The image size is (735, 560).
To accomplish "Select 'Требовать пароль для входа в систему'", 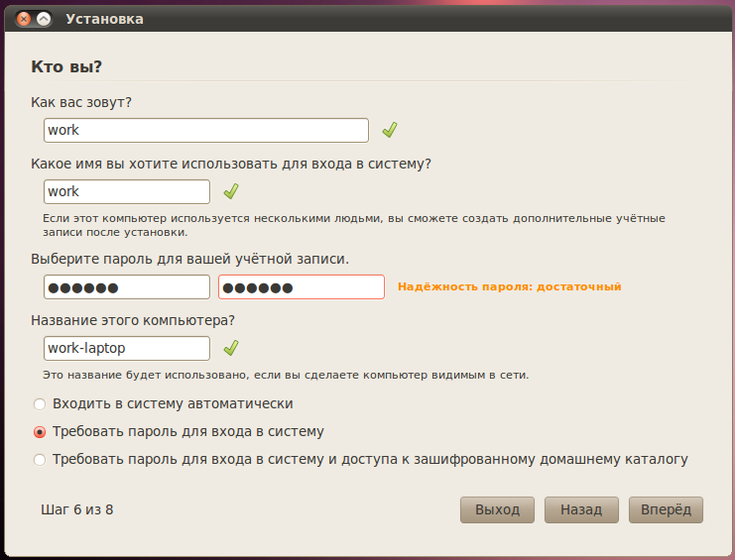I will pos(179,432).
